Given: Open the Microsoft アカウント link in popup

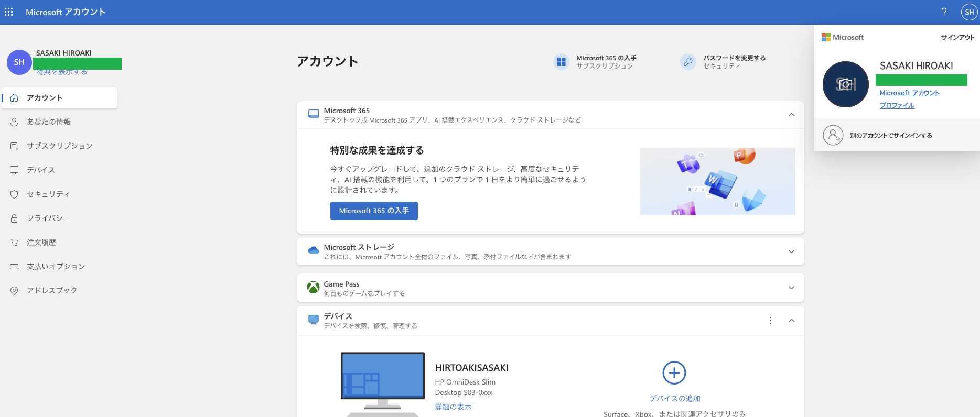Looking at the screenshot, I should 909,93.
